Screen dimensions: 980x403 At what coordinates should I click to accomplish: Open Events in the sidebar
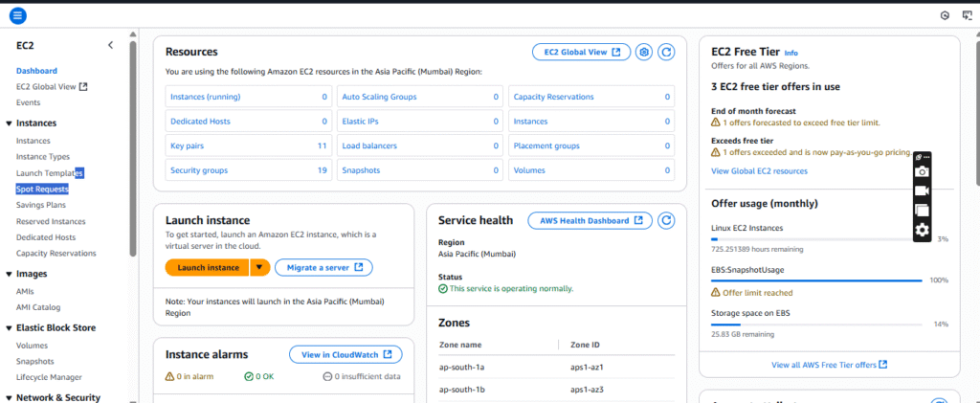28,102
